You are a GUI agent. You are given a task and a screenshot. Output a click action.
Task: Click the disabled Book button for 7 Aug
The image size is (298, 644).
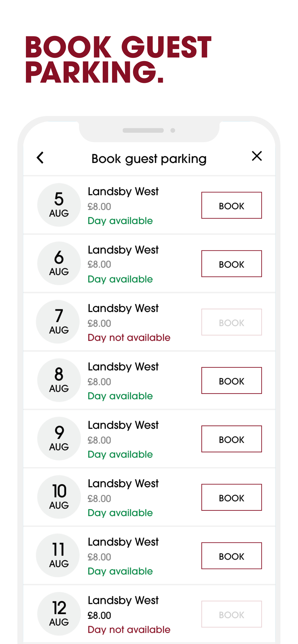point(231,322)
